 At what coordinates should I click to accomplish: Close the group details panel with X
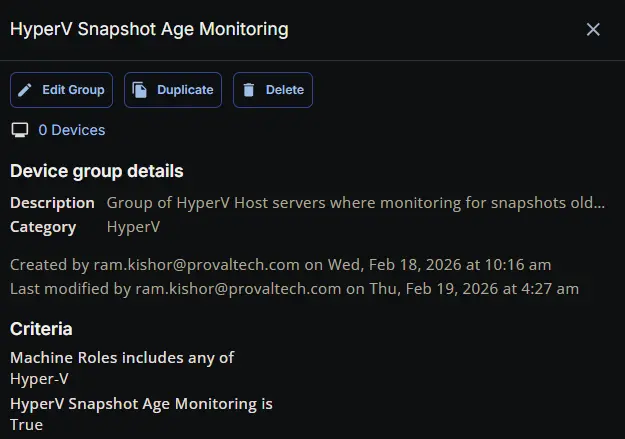(x=593, y=29)
